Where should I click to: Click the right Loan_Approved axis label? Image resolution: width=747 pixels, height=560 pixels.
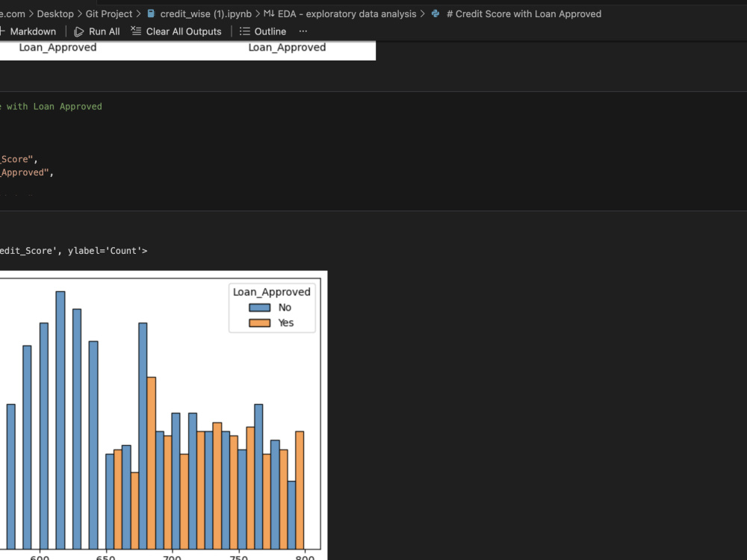point(287,47)
